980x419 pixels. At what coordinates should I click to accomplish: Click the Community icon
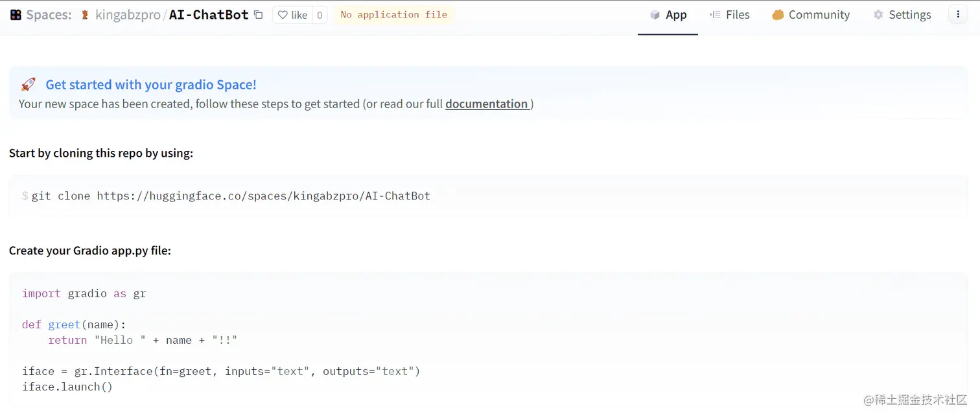(778, 15)
